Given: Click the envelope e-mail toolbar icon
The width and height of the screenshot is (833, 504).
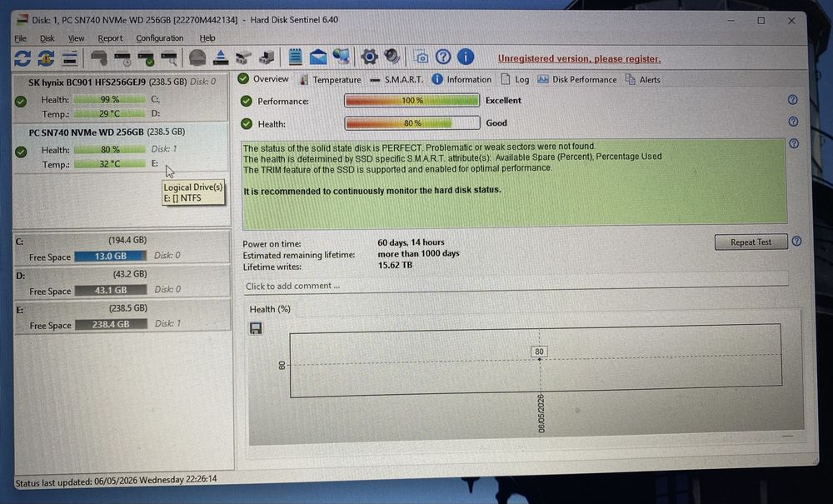Looking at the screenshot, I should point(317,57).
